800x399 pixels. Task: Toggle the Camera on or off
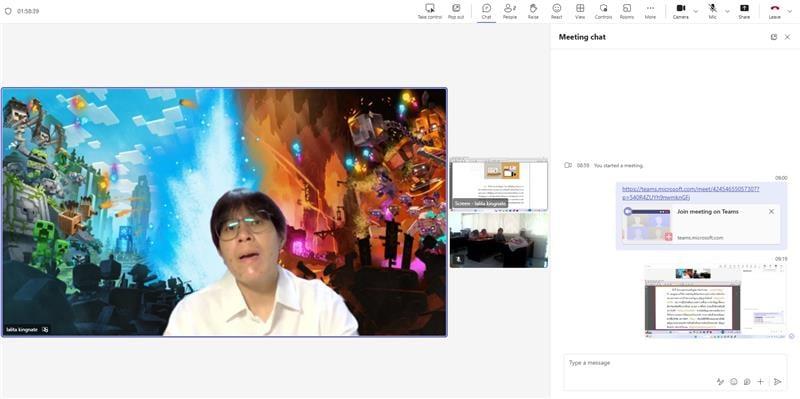pos(680,11)
